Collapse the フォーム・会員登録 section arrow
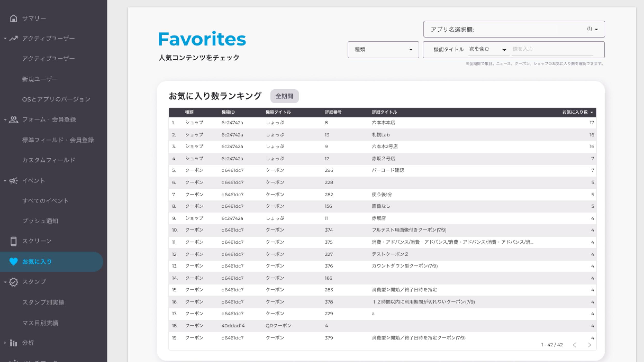Image resolution: width=644 pixels, height=362 pixels. (x=5, y=119)
